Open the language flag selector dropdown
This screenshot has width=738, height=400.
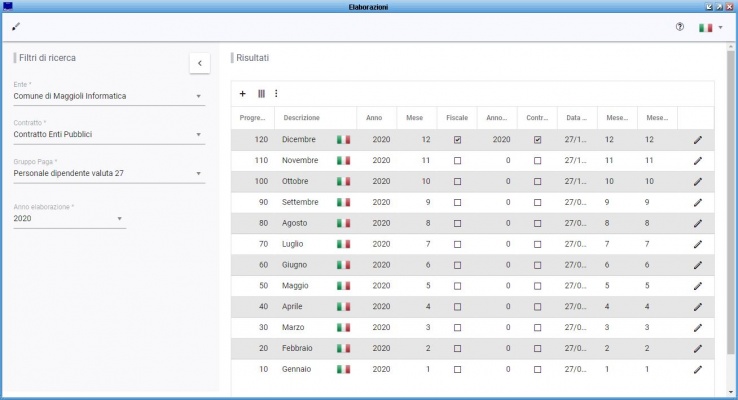711,27
